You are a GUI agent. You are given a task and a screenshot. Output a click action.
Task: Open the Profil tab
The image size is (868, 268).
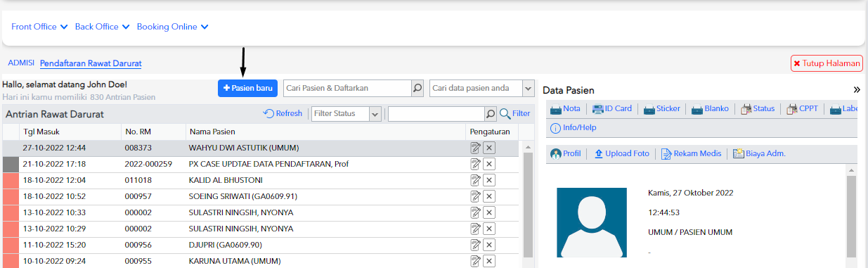pos(566,153)
